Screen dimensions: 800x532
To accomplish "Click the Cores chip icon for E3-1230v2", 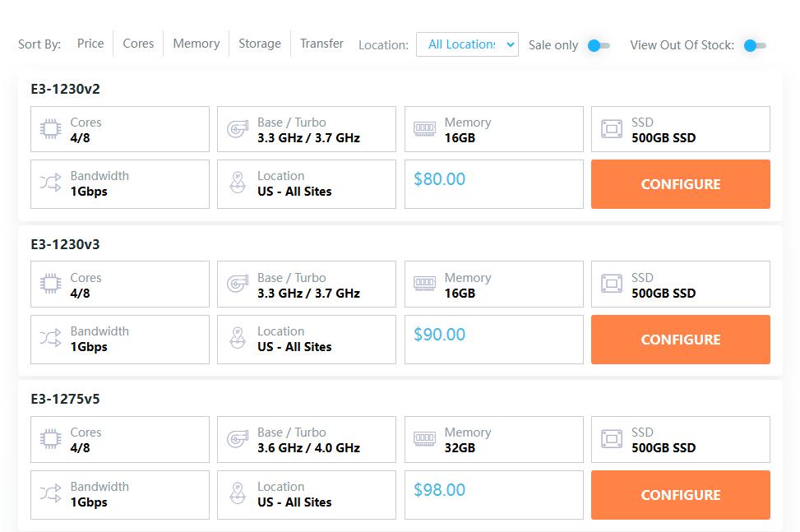I will [x=50, y=129].
